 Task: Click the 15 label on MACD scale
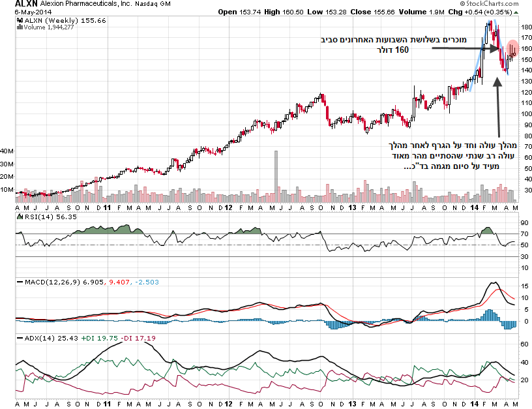(x=525, y=286)
